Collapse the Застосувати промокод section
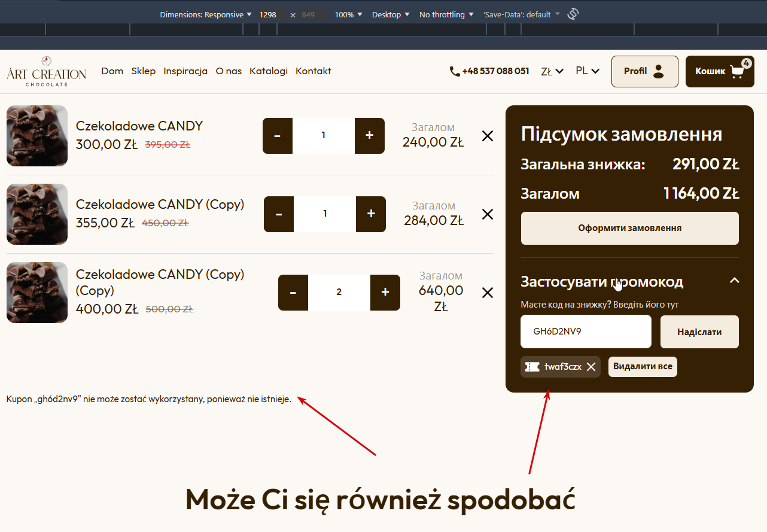The height and width of the screenshot is (532, 767). click(x=735, y=281)
